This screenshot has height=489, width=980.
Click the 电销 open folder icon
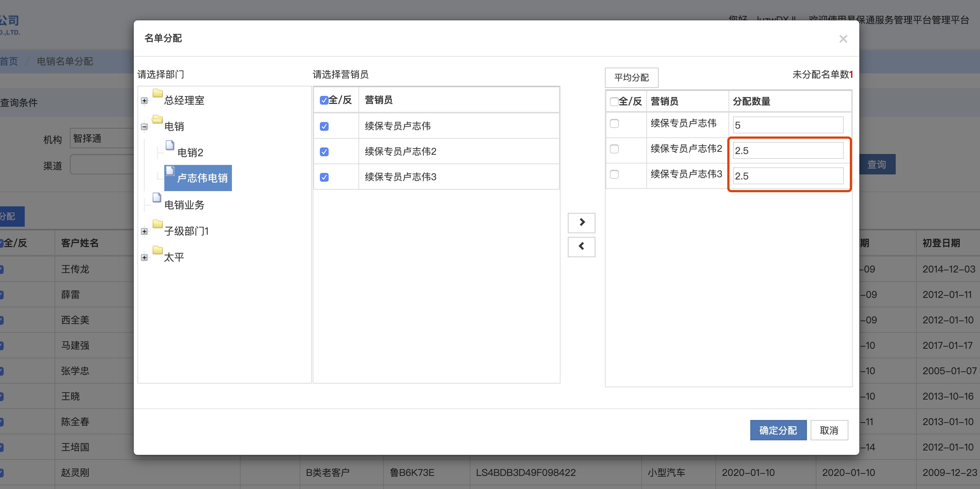click(x=157, y=120)
